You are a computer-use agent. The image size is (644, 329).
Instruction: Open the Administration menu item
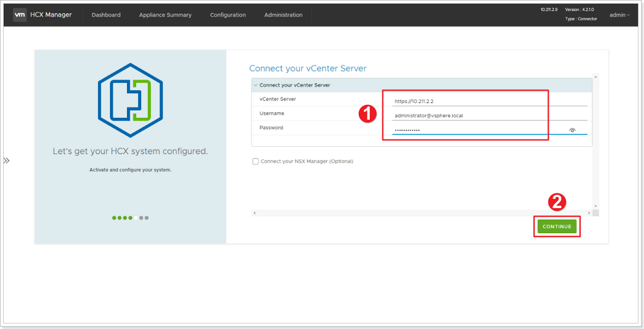point(283,15)
